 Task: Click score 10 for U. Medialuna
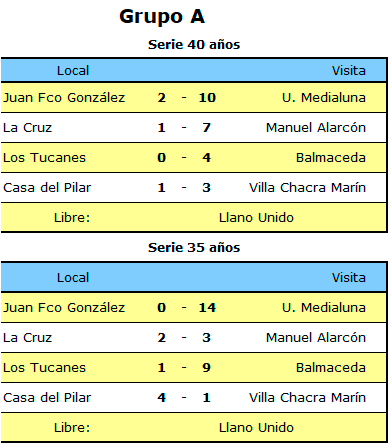pos(207,98)
